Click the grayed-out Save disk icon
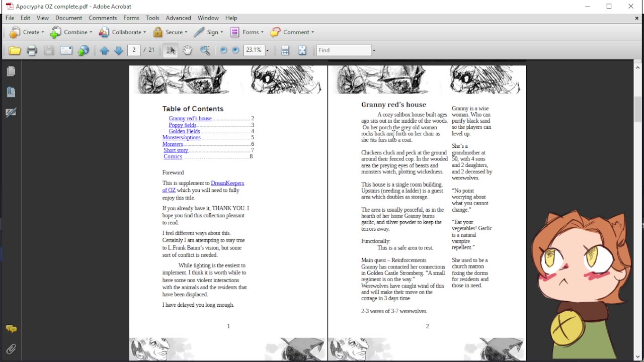644x362 pixels. (x=49, y=50)
